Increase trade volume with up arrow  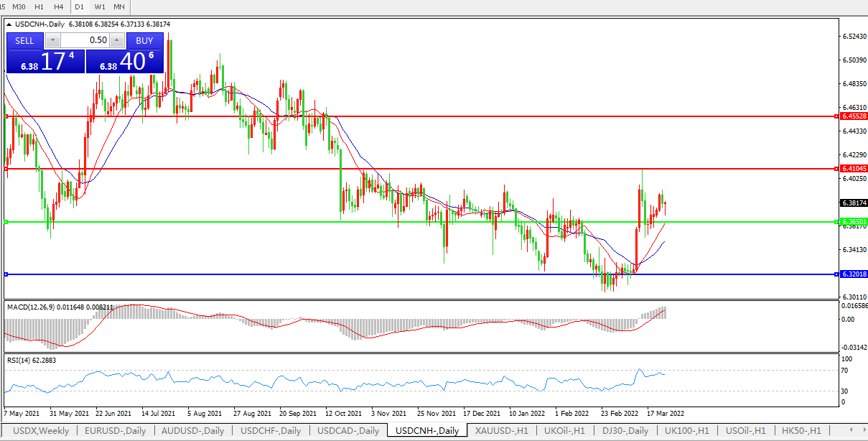coord(116,41)
